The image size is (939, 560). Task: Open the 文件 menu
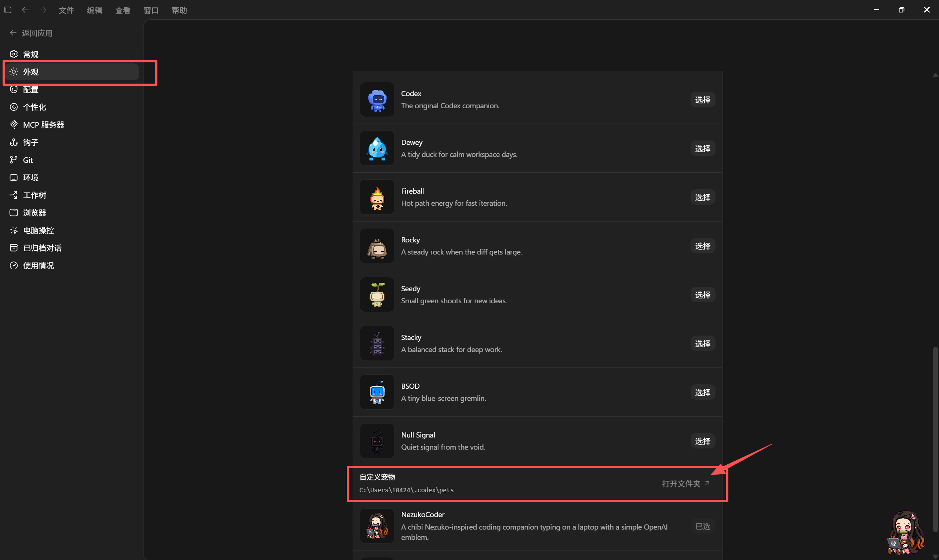pyautogui.click(x=66, y=10)
